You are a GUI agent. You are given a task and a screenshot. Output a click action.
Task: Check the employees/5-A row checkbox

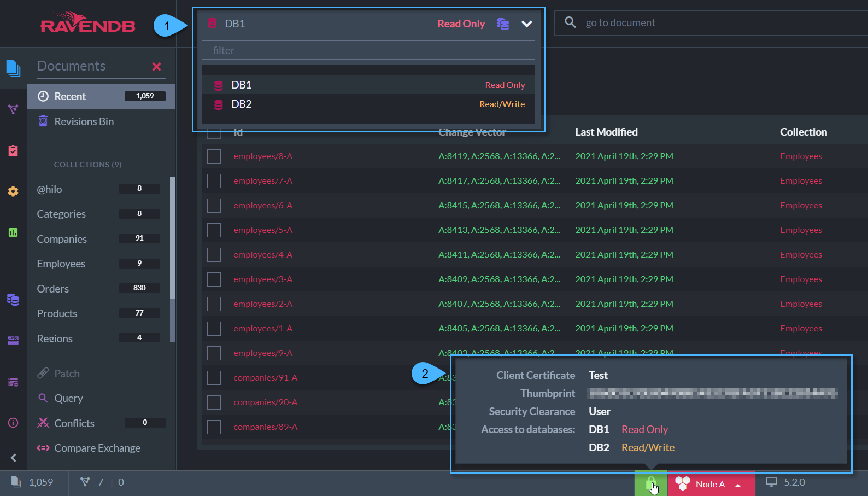coord(214,230)
